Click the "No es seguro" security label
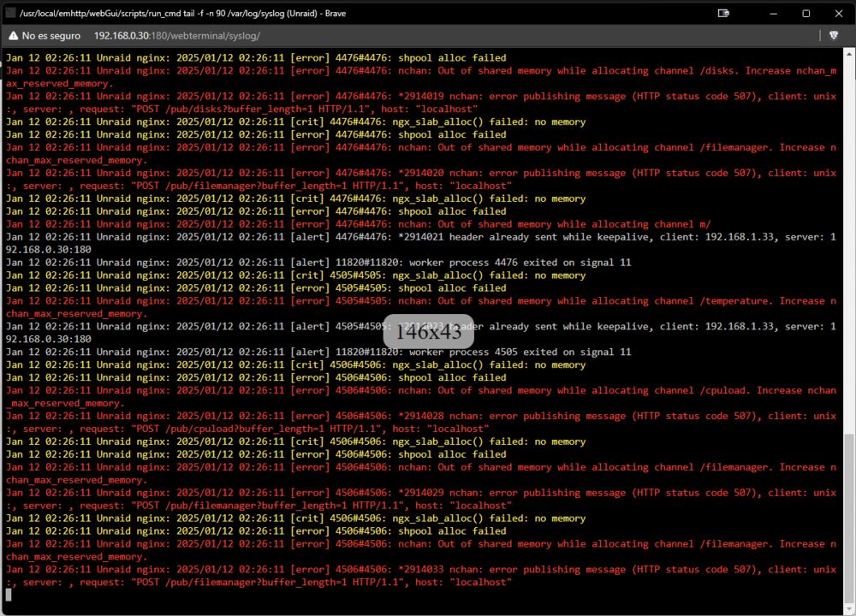This screenshot has width=856, height=616. (51, 36)
